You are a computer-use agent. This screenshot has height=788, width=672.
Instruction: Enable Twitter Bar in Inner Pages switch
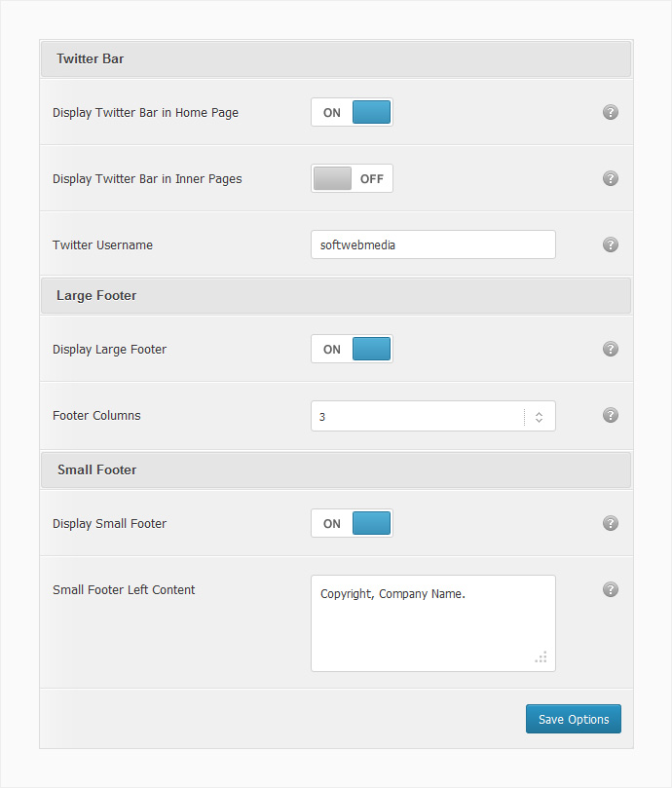tap(352, 178)
